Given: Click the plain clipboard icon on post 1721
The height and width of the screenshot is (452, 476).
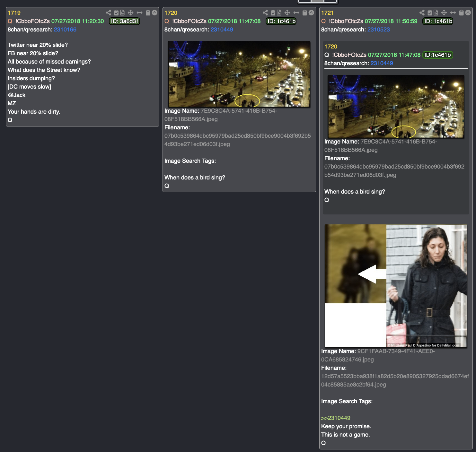Looking at the screenshot, I should (462, 13).
